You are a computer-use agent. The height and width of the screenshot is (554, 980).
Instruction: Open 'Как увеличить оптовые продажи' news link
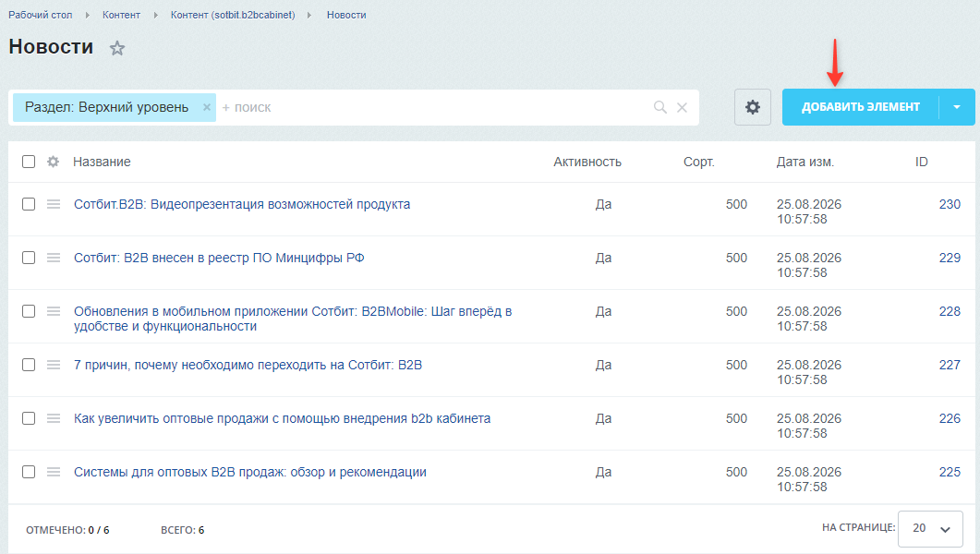(x=282, y=418)
